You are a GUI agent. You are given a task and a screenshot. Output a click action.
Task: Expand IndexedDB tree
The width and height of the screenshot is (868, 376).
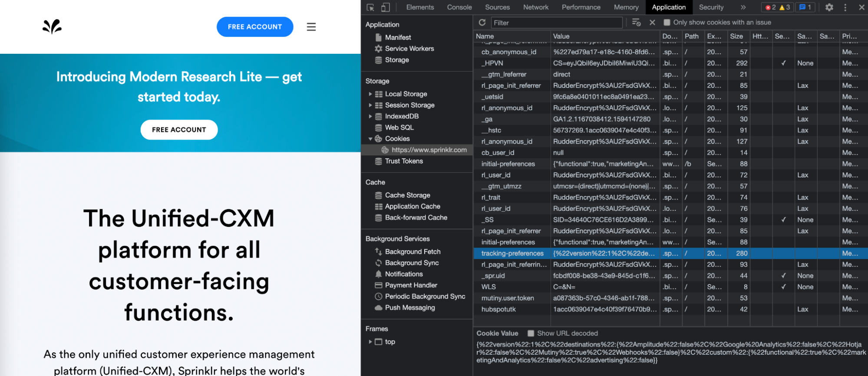pyautogui.click(x=370, y=117)
